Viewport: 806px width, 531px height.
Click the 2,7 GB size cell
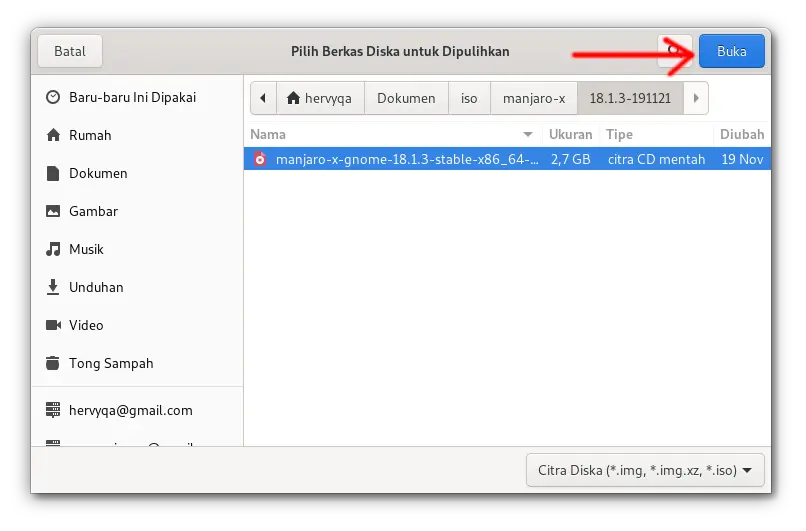coord(571,159)
